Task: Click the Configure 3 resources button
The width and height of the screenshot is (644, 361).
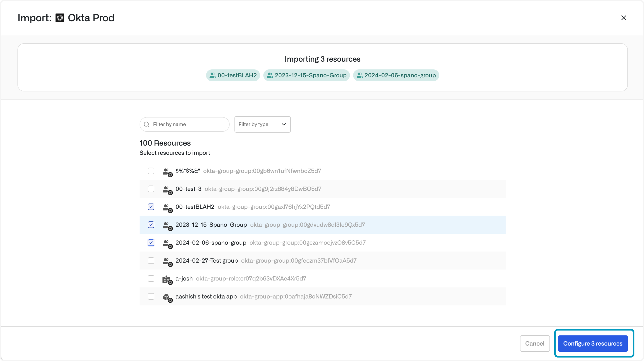Action: tap(592, 344)
